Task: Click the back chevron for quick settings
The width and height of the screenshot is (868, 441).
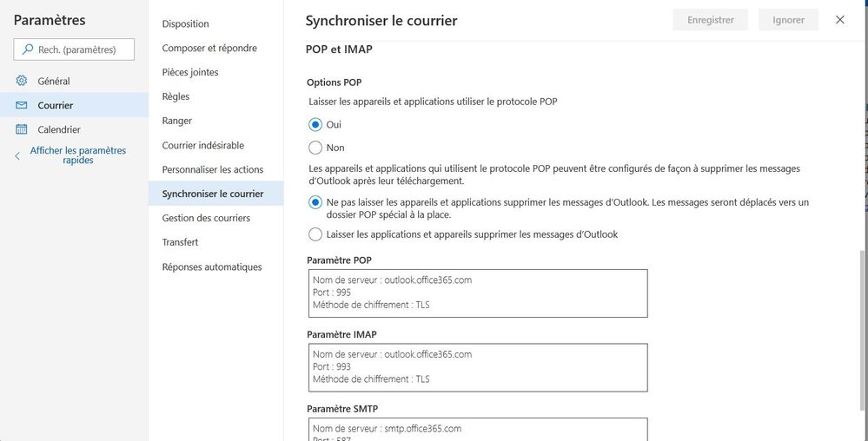Action: tap(17, 155)
